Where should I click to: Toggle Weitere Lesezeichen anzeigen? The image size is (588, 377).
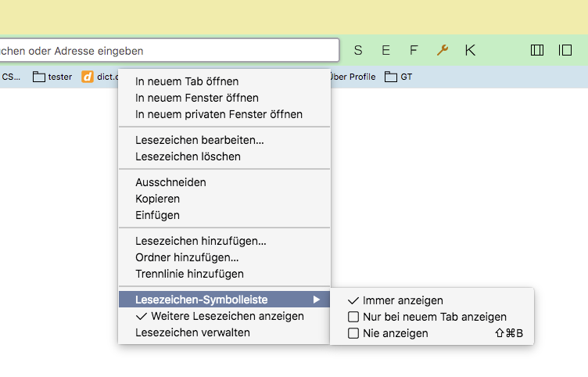(x=220, y=316)
